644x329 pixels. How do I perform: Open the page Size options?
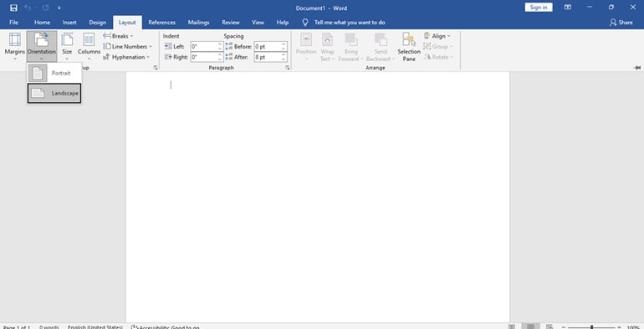pyautogui.click(x=67, y=47)
